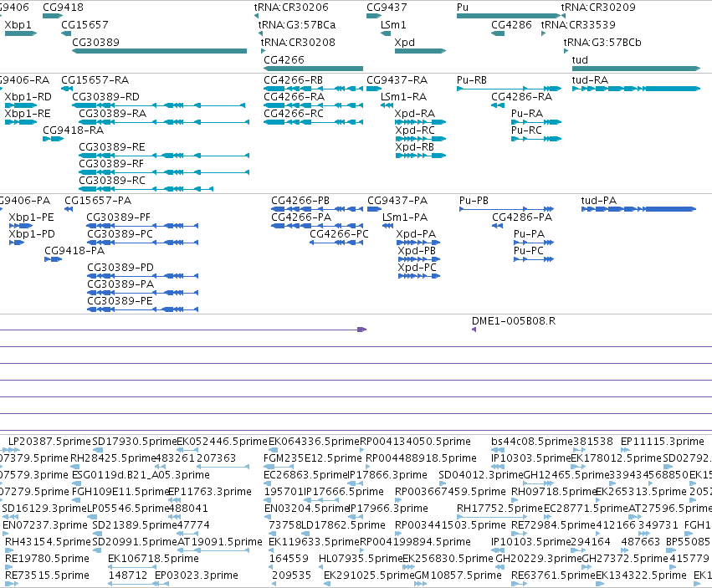Click the CG30389-RF transcript label
712x588 pixels.
click(x=111, y=164)
